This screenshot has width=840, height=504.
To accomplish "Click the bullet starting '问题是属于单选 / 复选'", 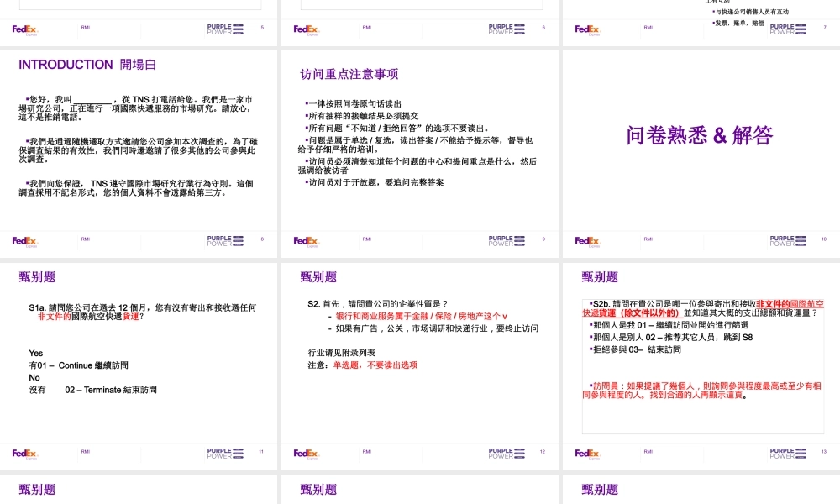I will click(x=416, y=144).
